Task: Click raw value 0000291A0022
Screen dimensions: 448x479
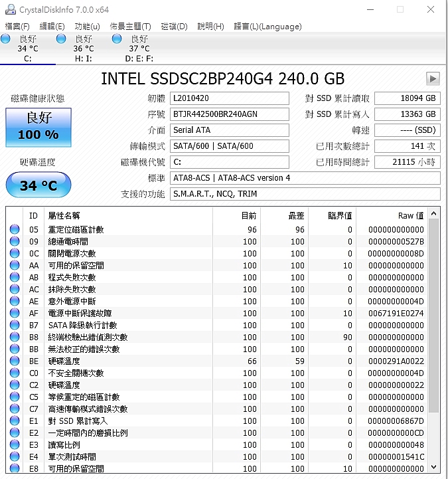Action: tap(396, 361)
